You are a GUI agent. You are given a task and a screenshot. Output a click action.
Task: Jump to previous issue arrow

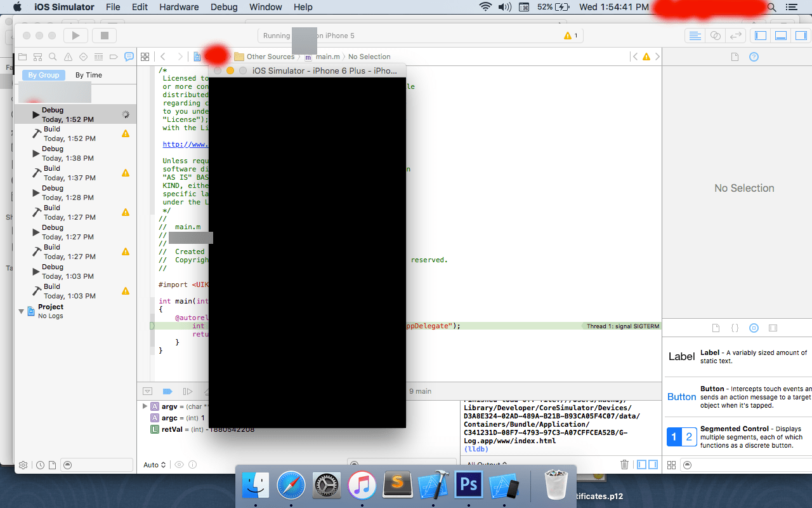click(x=635, y=57)
